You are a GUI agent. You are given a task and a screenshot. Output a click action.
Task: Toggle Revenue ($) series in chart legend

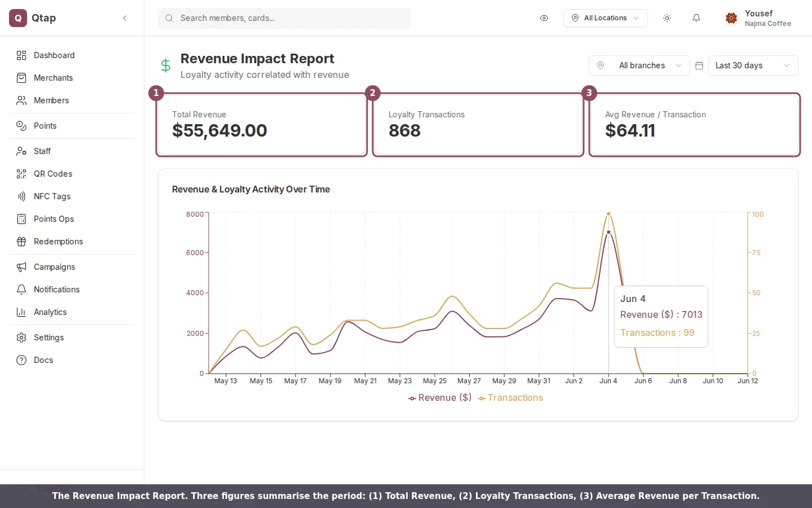[x=440, y=397]
